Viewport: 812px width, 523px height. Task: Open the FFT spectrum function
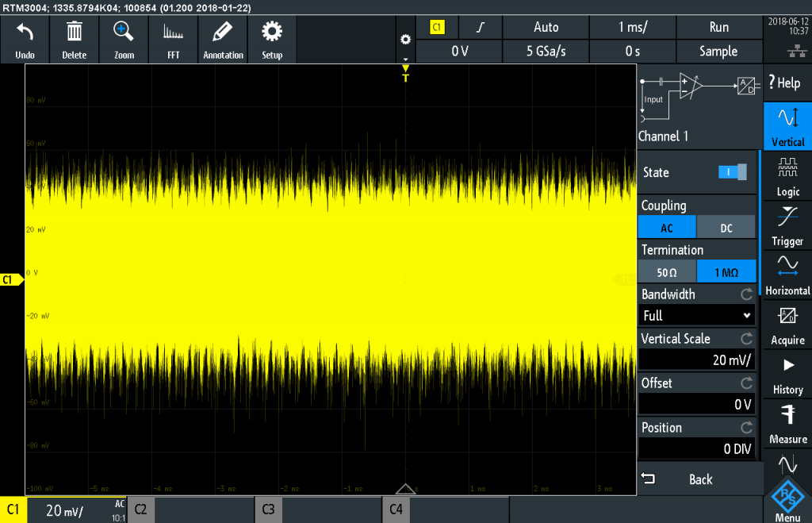pyautogui.click(x=173, y=33)
